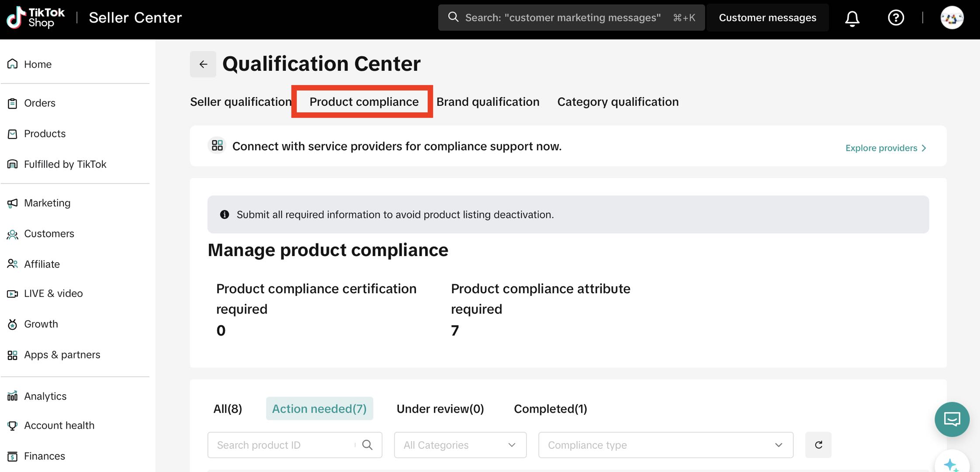Select the Category qualification tab

pyautogui.click(x=618, y=102)
